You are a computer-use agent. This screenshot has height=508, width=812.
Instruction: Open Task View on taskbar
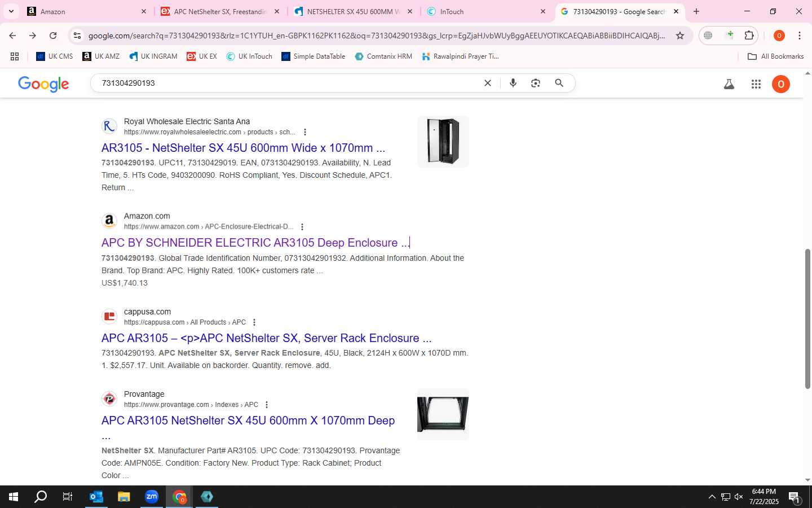(68, 497)
